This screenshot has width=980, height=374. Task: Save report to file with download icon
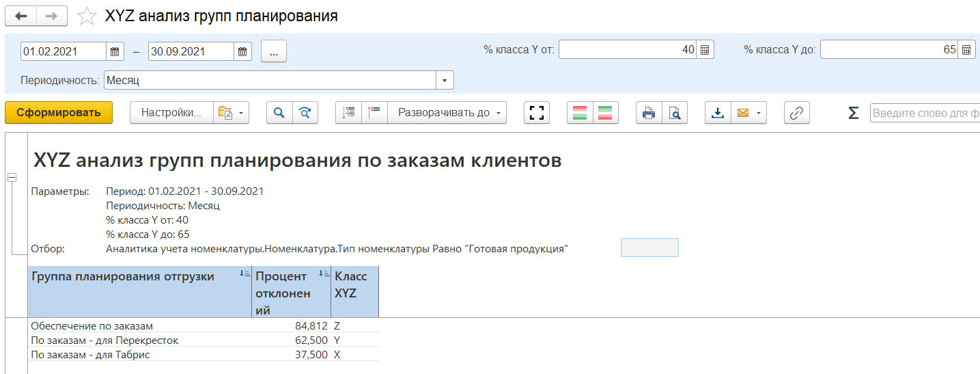point(718,113)
